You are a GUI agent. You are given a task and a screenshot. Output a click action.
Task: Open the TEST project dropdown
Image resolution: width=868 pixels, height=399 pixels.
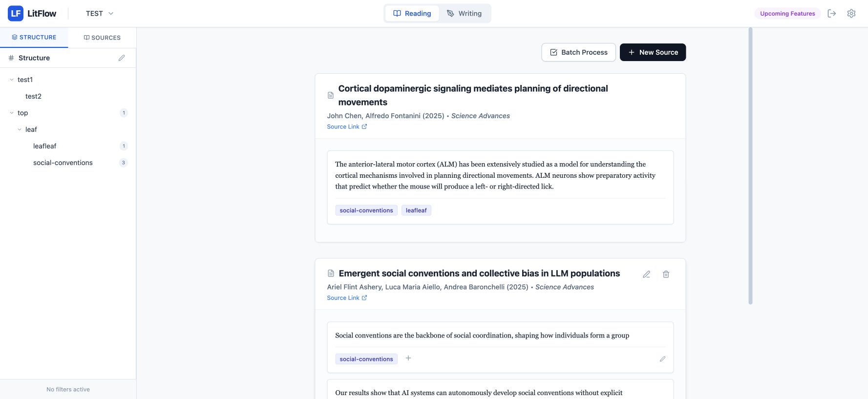coord(100,14)
